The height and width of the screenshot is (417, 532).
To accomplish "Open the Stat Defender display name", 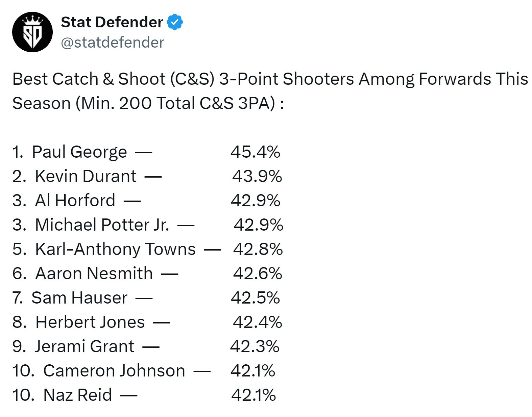I will (x=112, y=22).
